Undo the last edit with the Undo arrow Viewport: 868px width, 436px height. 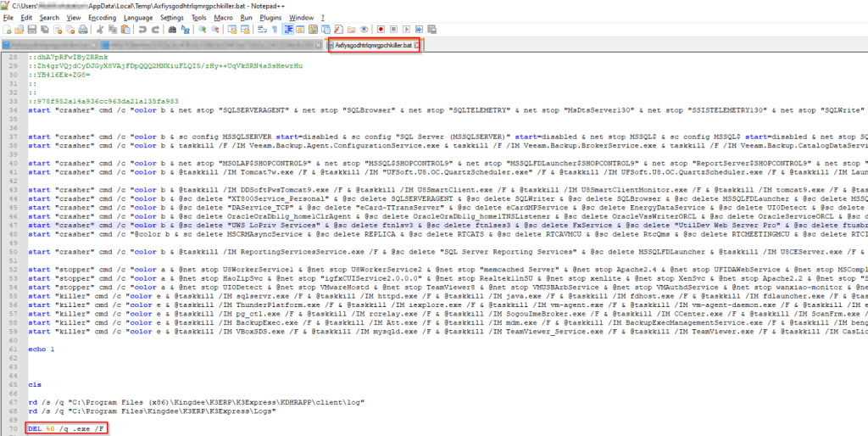click(142, 30)
